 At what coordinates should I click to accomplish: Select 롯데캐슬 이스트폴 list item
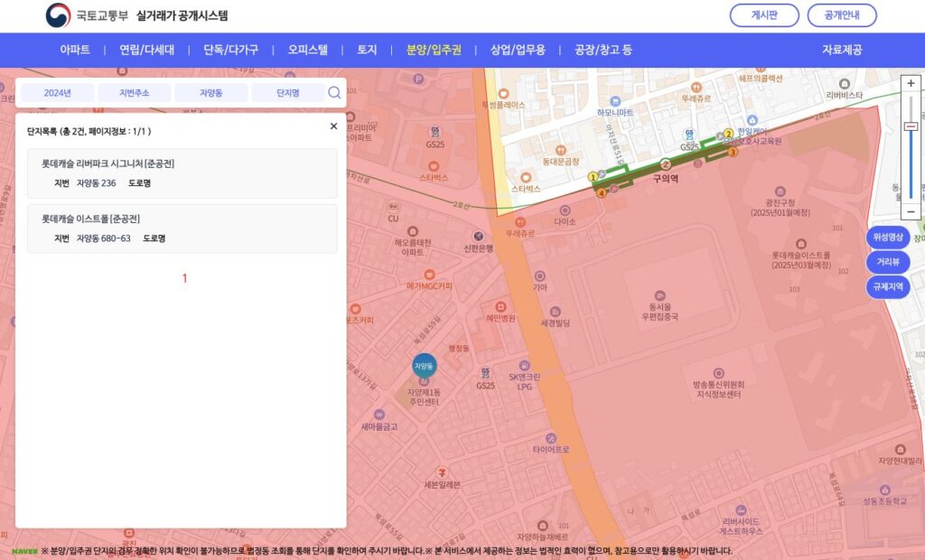click(182, 229)
